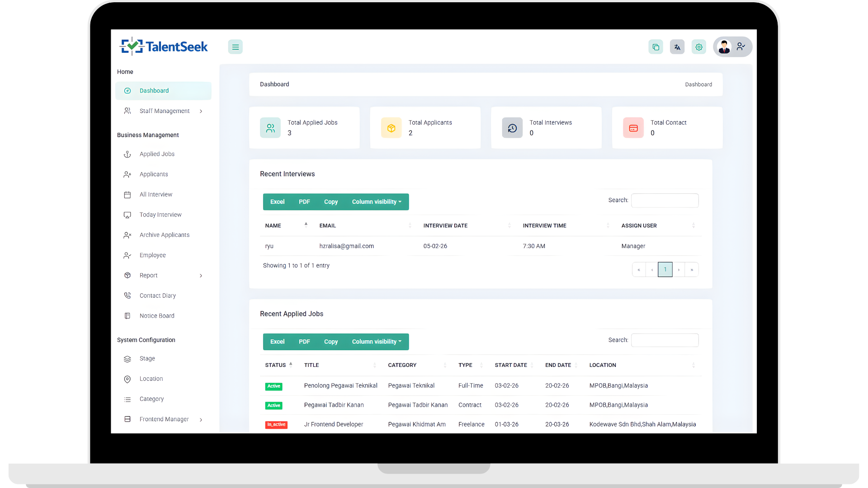868x488 pixels.
Task: Click Total Applicants box icon
Action: pyautogui.click(x=391, y=128)
